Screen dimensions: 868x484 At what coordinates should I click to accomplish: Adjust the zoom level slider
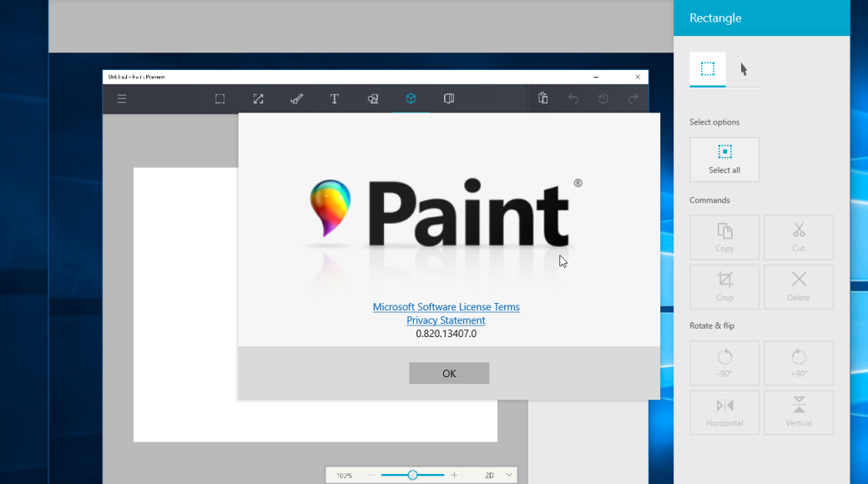tap(411, 474)
